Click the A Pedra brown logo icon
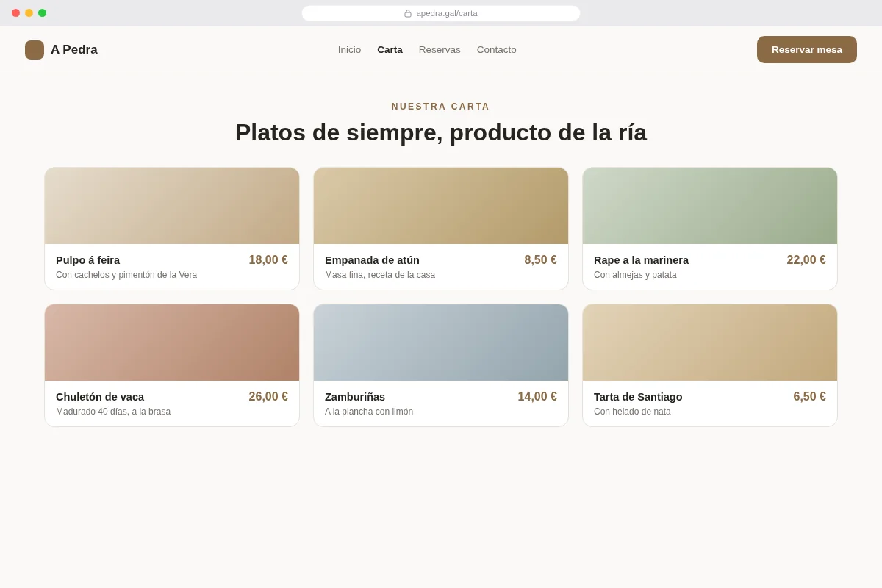882x588 pixels. [35, 50]
